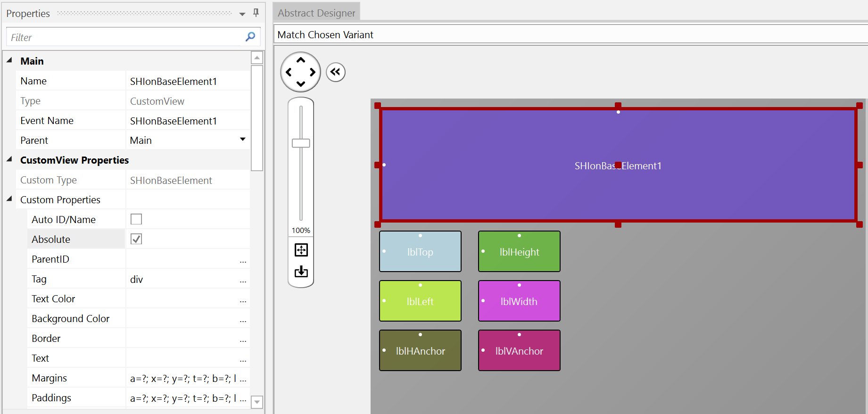Click the download arrow icon below zoom

[301, 272]
